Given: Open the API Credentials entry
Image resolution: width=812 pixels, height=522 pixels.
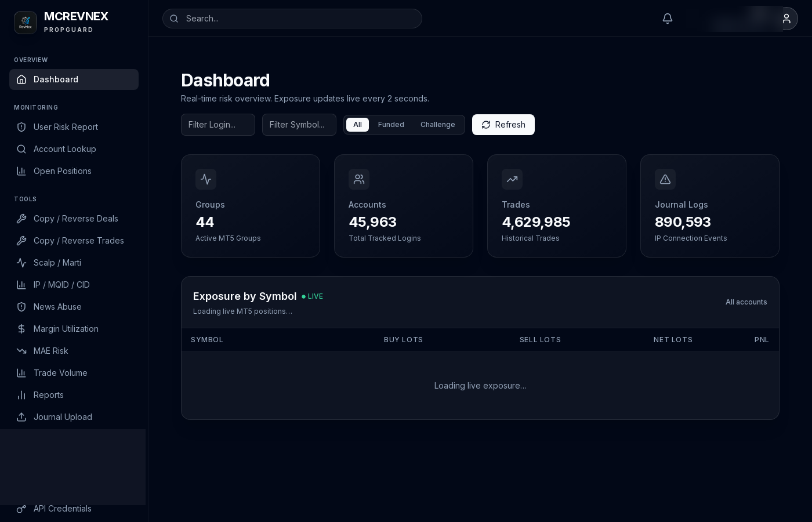Looking at the screenshot, I should coord(62,509).
